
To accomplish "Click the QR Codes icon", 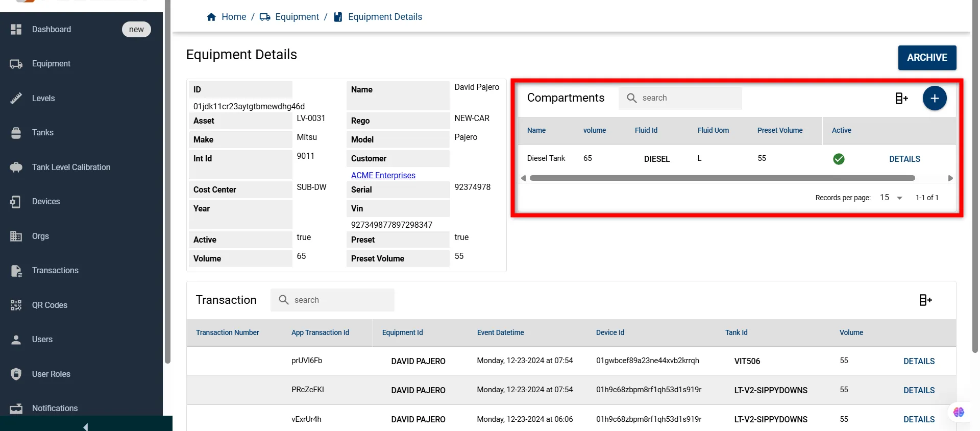I will point(16,305).
